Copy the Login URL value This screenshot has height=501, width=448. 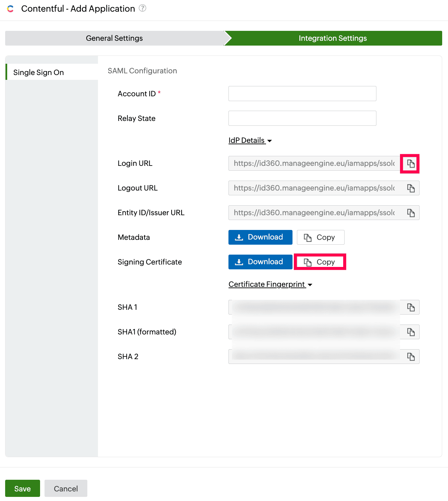tap(411, 163)
